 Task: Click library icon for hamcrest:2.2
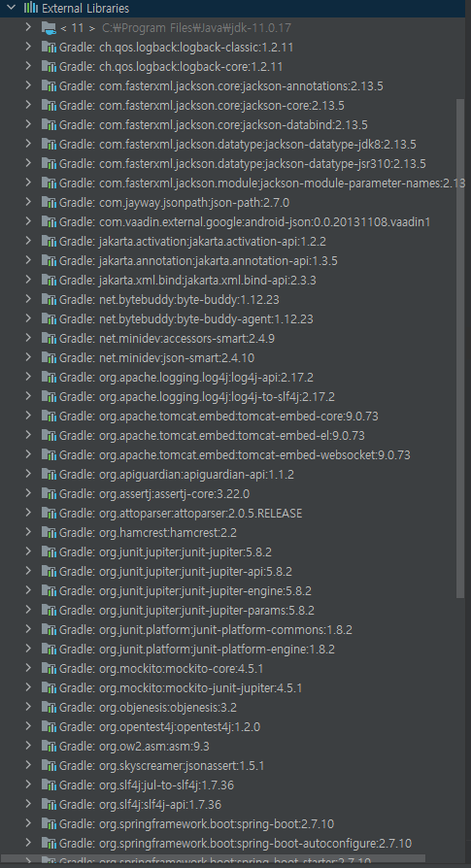(50, 532)
